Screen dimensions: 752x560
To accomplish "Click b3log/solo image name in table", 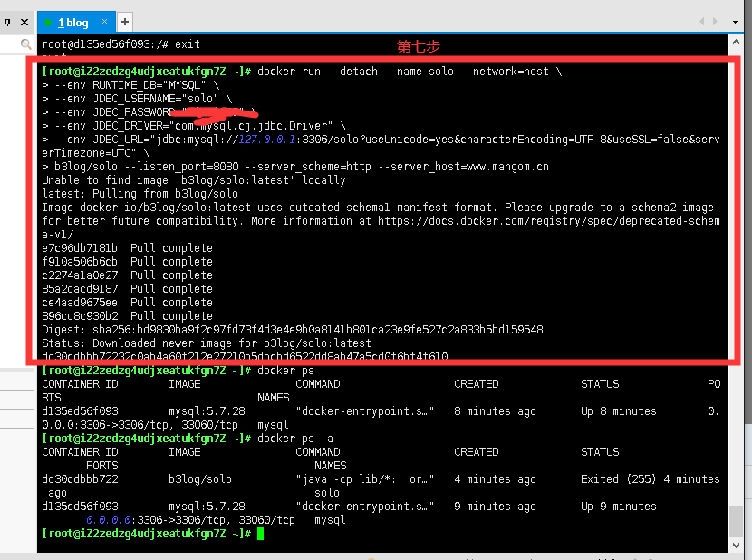I will 200,479.
